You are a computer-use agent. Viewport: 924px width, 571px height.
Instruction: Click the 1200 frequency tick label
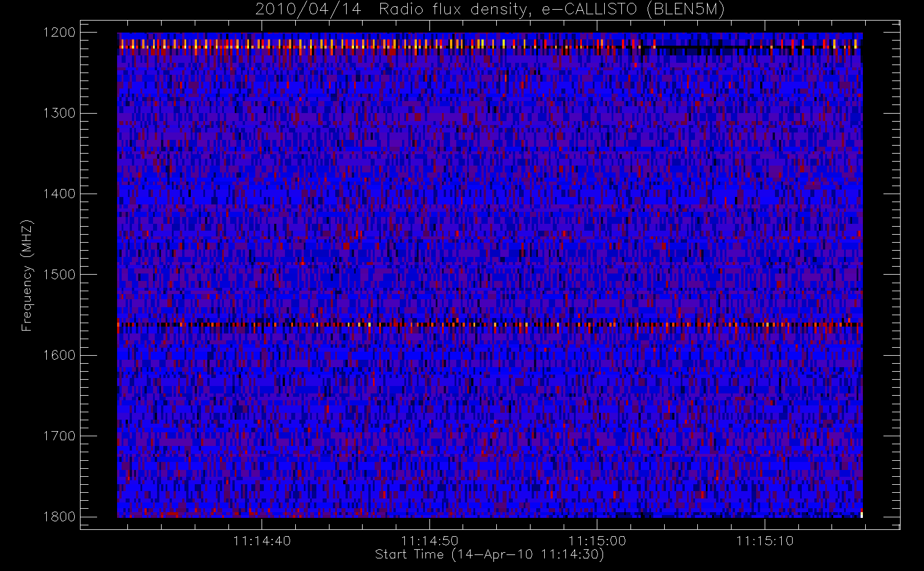click(x=59, y=33)
